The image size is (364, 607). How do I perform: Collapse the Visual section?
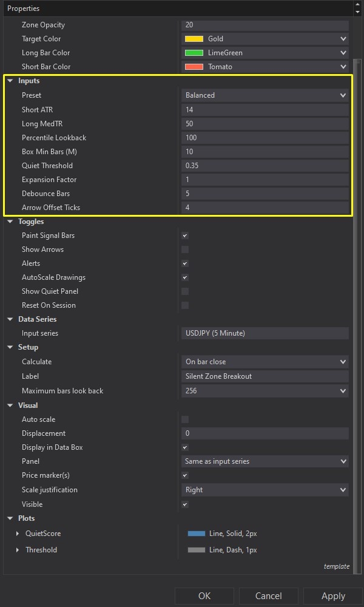pyautogui.click(x=11, y=405)
